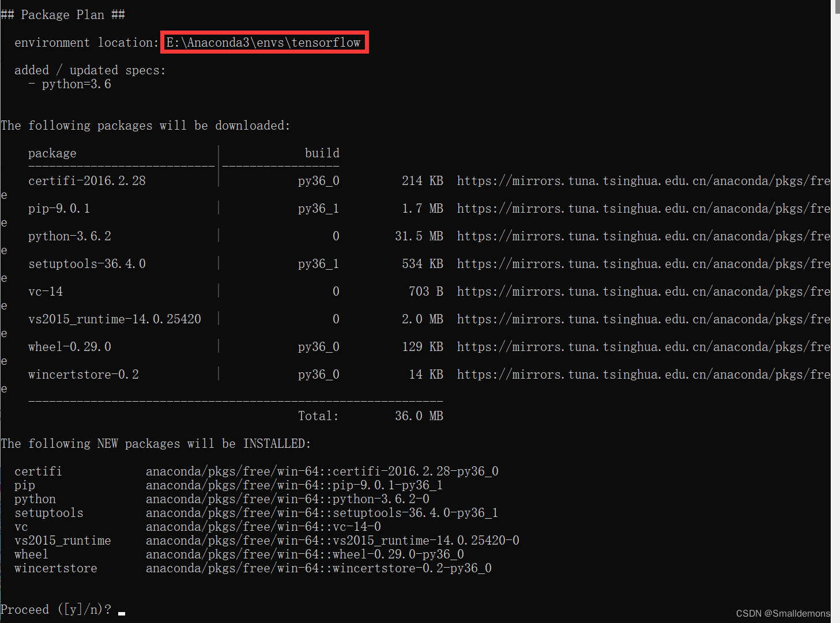The image size is (840, 623).
Task: Click anaconda/pkgs/free/win-64::pip-9.0.1-py36_1
Action: (x=295, y=485)
